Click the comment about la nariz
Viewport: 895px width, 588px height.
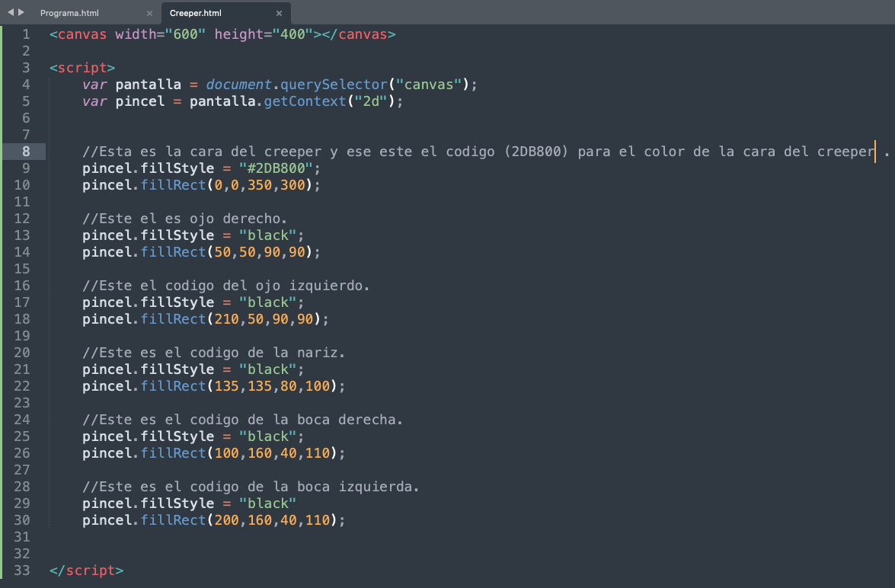[x=213, y=353]
